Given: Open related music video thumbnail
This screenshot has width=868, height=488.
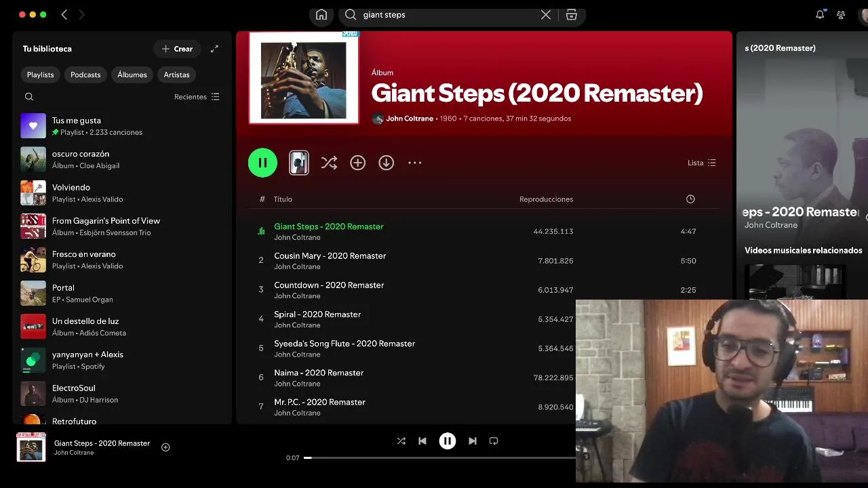Looking at the screenshot, I should pyautogui.click(x=795, y=282).
